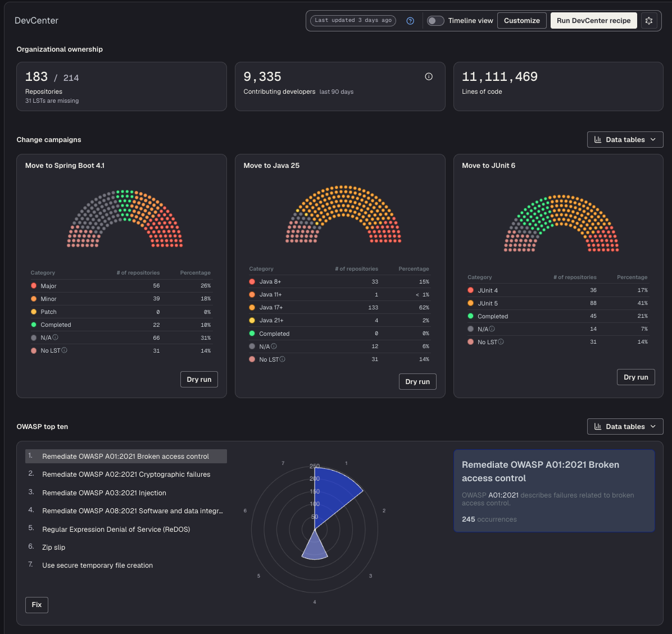Click the Java 11+ row
The image size is (672, 634).
coord(340,294)
